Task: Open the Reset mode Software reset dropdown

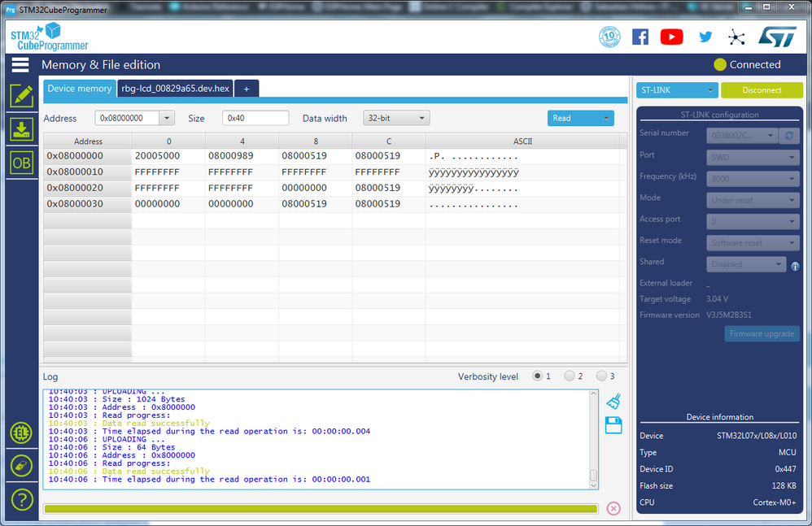Action: [753, 242]
